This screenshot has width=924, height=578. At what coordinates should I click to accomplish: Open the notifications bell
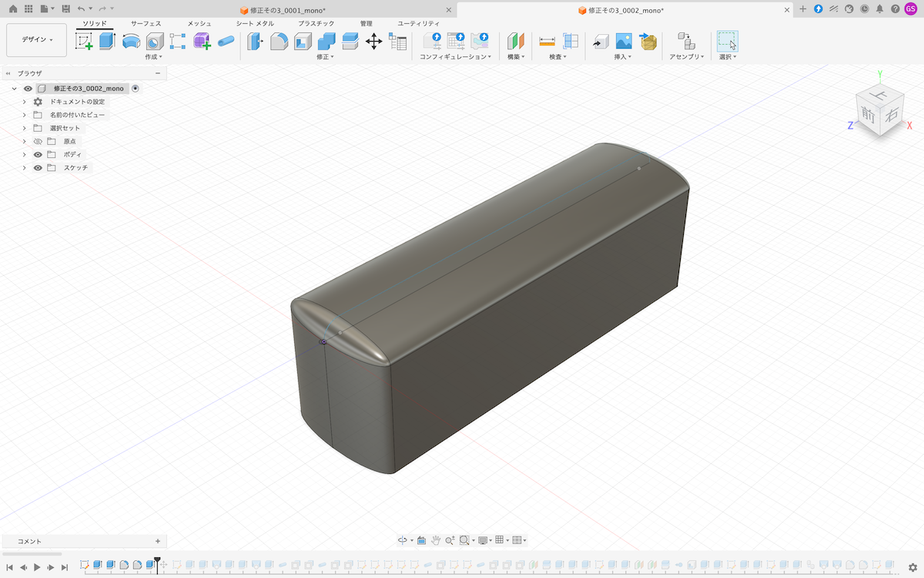[879, 8]
